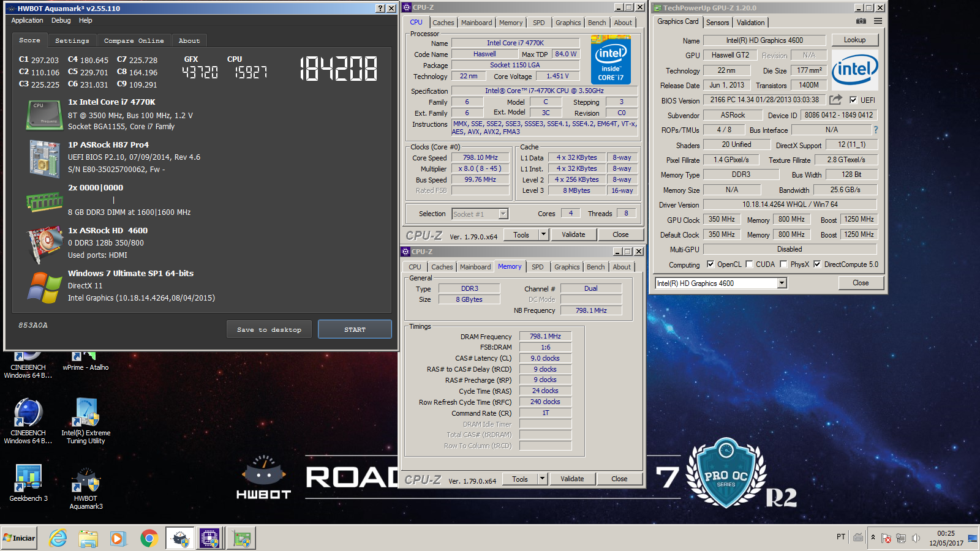The height and width of the screenshot is (551, 980).
Task: Open Windows Media Player from the taskbar
Action: point(118,538)
